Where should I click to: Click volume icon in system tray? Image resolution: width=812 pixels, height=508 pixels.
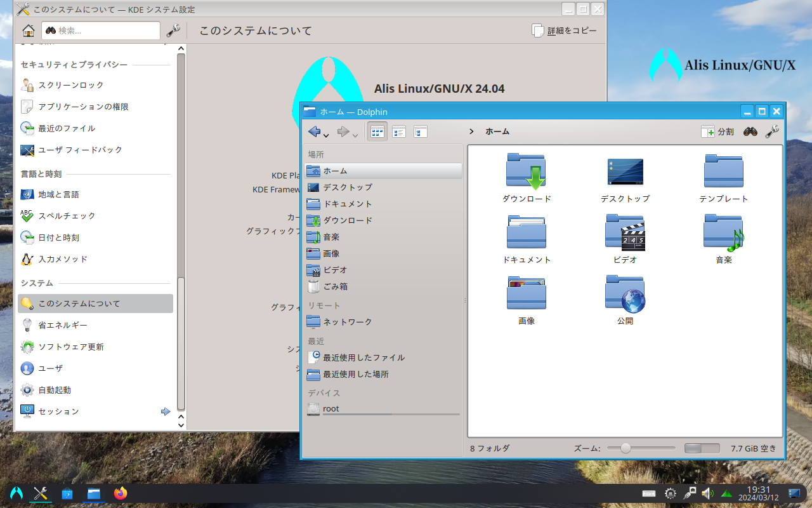707,493
